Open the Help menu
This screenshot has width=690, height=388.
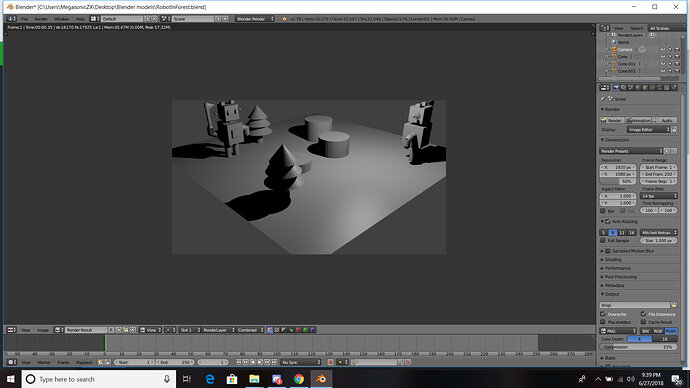tap(80, 19)
